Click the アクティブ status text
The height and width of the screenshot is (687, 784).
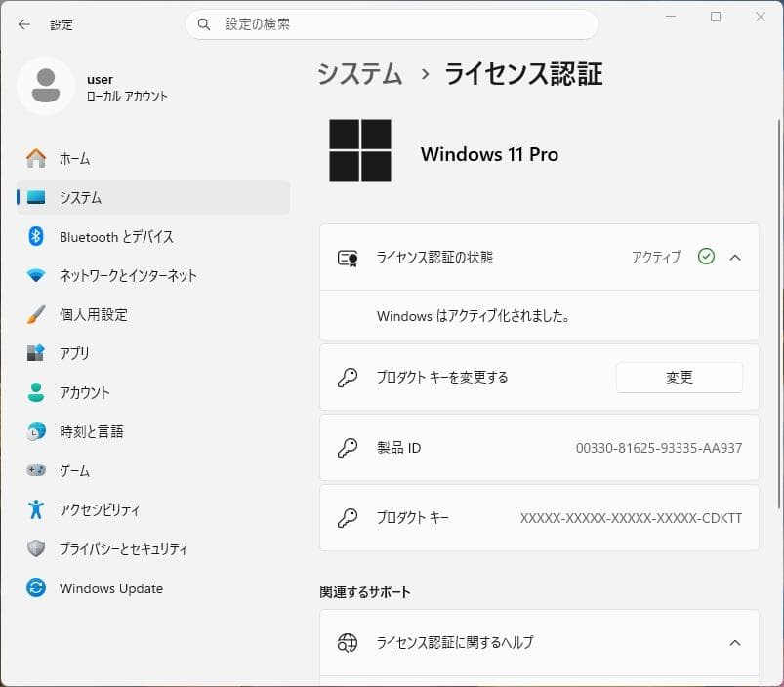[x=656, y=257]
